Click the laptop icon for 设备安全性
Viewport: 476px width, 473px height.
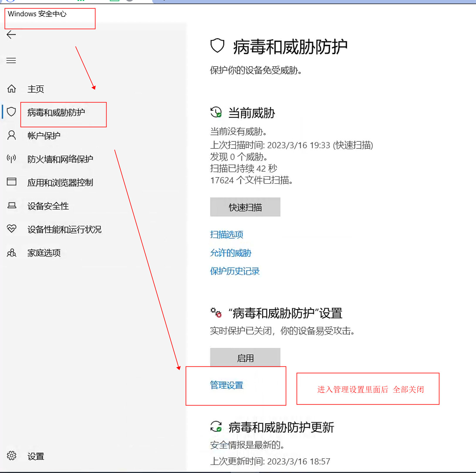click(x=11, y=205)
